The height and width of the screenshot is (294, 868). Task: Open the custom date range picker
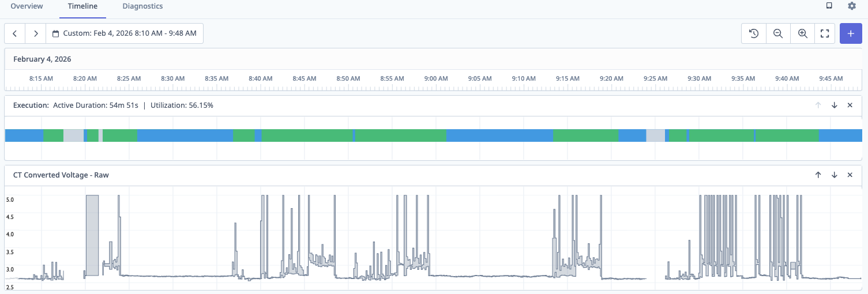(125, 33)
